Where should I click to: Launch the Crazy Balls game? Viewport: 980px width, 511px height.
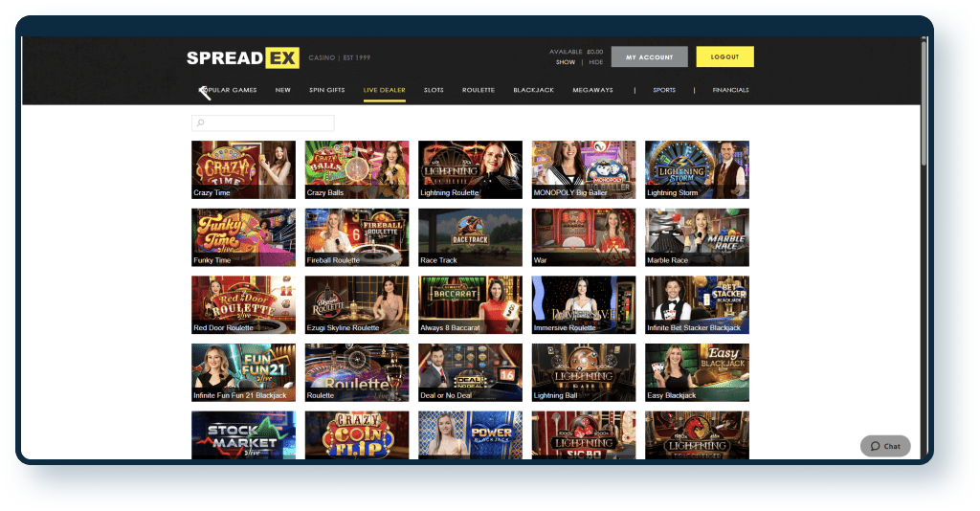pos(357,170)
